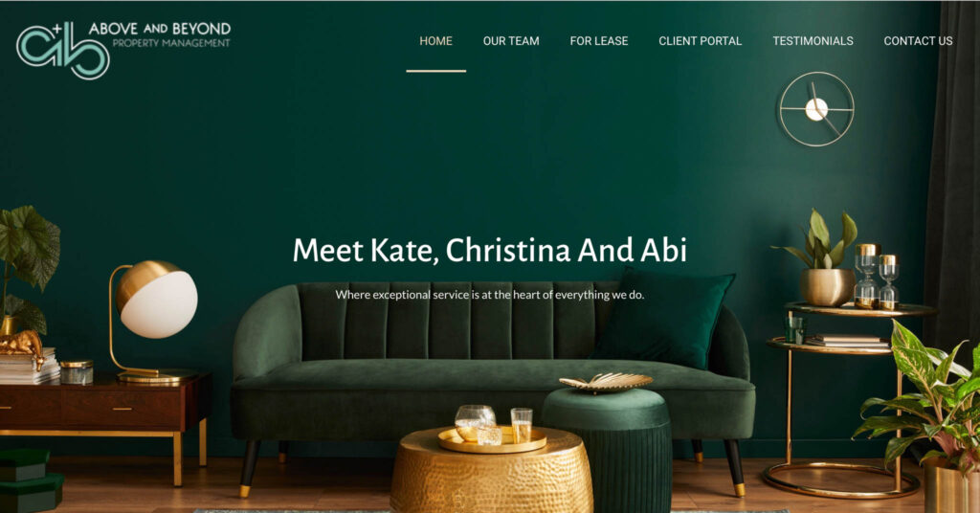Navigate to Contact Us

click(x=918, y=41)
